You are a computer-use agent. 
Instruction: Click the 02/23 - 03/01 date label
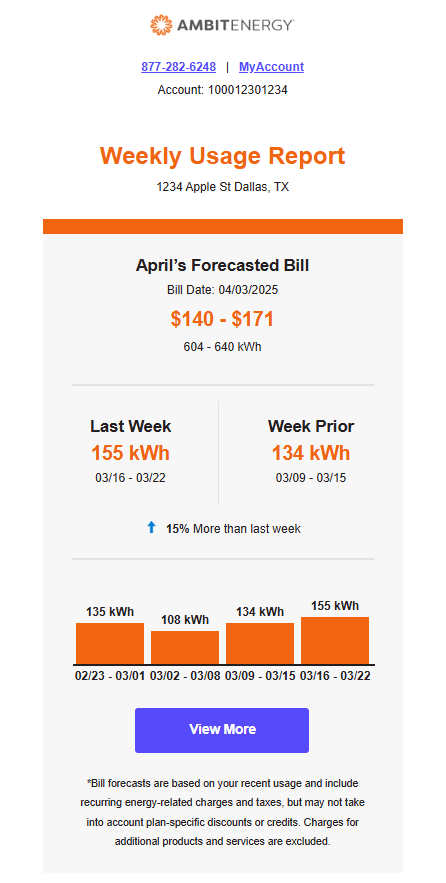[x=110, y=676]
